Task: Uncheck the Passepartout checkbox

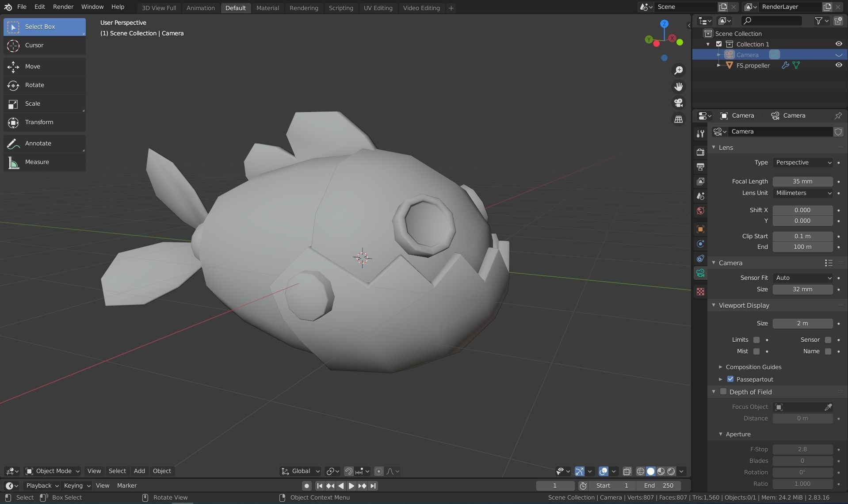Action: point(730,379)
